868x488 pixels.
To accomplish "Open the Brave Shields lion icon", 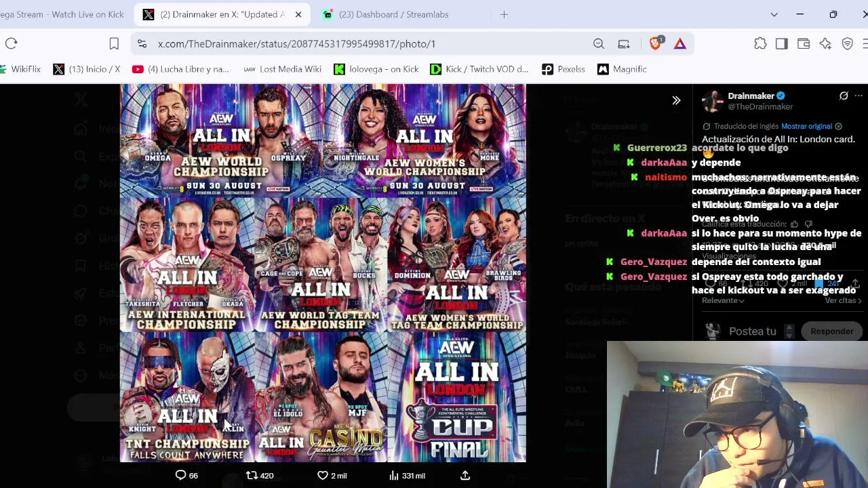I will [x=656, y=43].
